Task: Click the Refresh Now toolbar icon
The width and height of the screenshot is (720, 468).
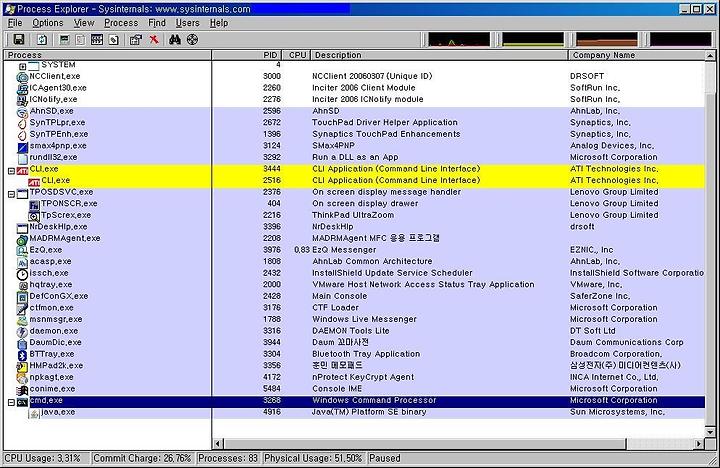Action: click(x=42, y=39)
